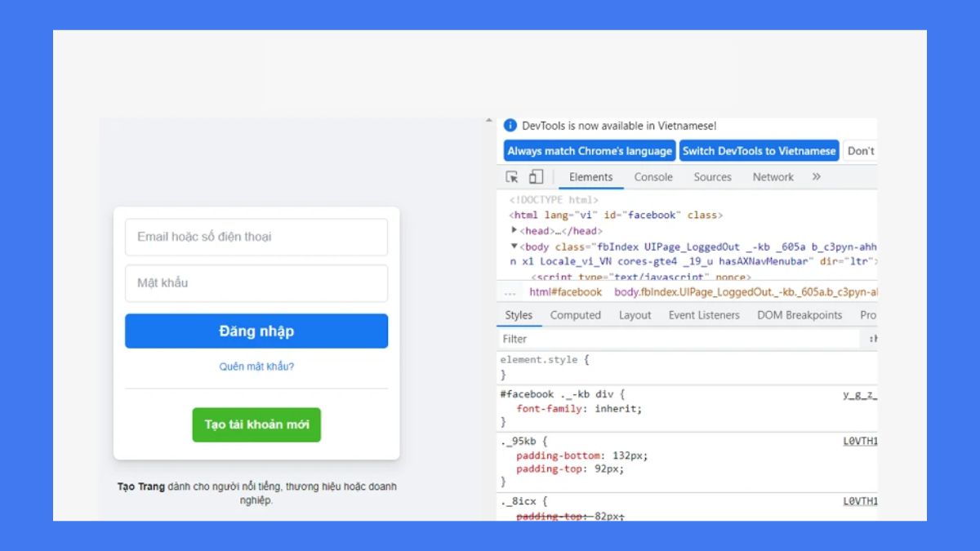Open the Layout pane tab
980x551 pixels.
pos(635,315)
